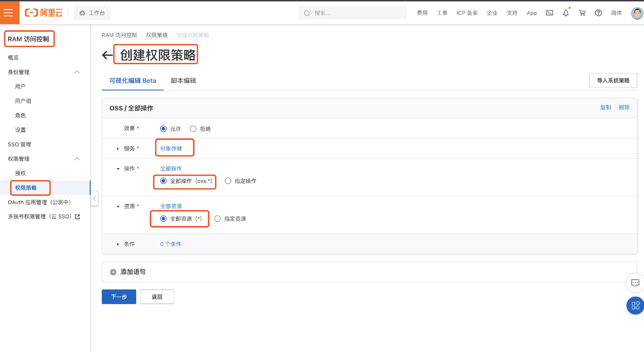Collapse the left sidebar panel

coord(94,198)
